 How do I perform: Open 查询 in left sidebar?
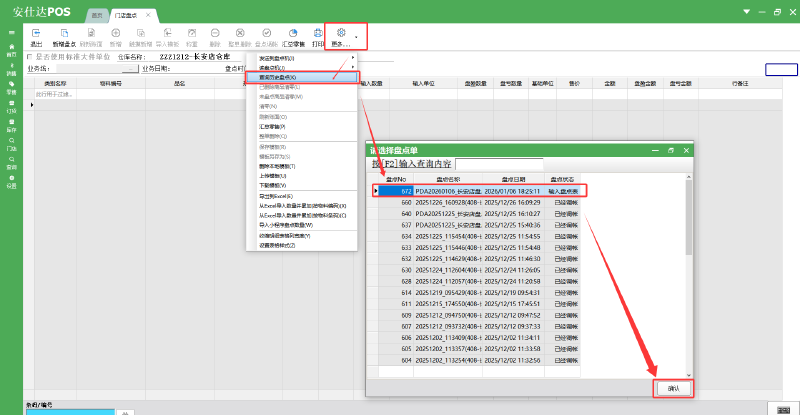click(x=11, y=163)
